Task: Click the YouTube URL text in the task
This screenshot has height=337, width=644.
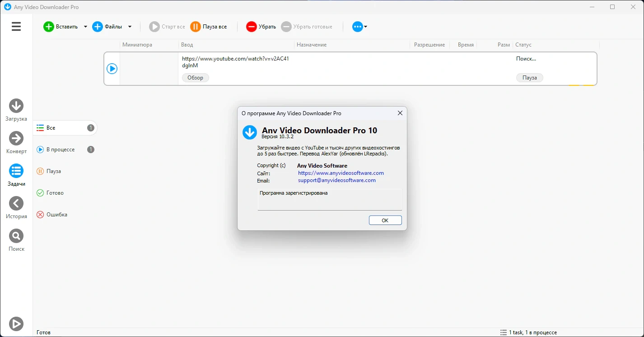Action: coord(235,62)
